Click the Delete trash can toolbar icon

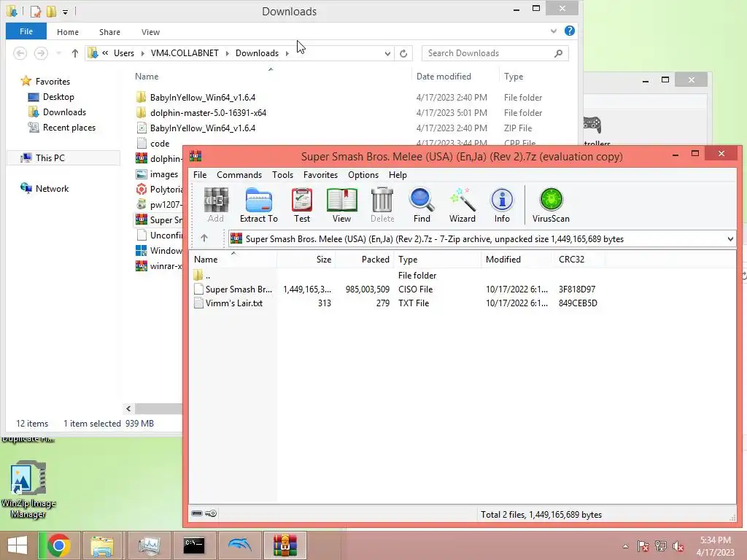point(382,205)
